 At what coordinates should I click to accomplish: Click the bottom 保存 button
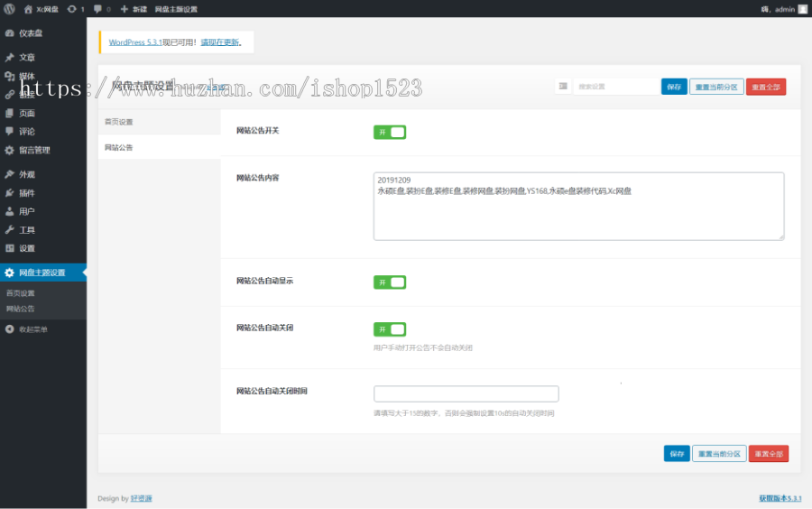pos(677,454)
